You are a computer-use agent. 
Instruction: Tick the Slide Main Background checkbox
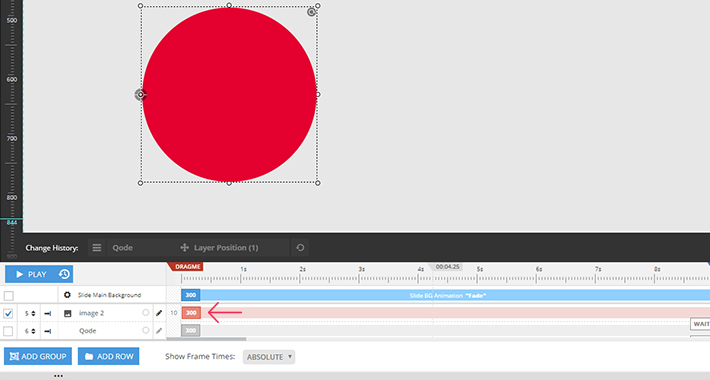[9, 296]
